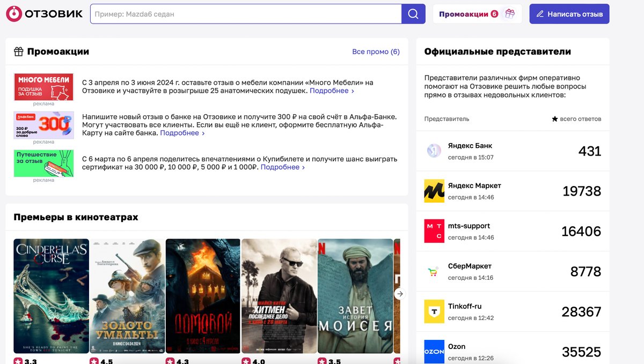Viewport: 644px width, 364px height.
Task: Click answer count 16406
Action: 581,232
